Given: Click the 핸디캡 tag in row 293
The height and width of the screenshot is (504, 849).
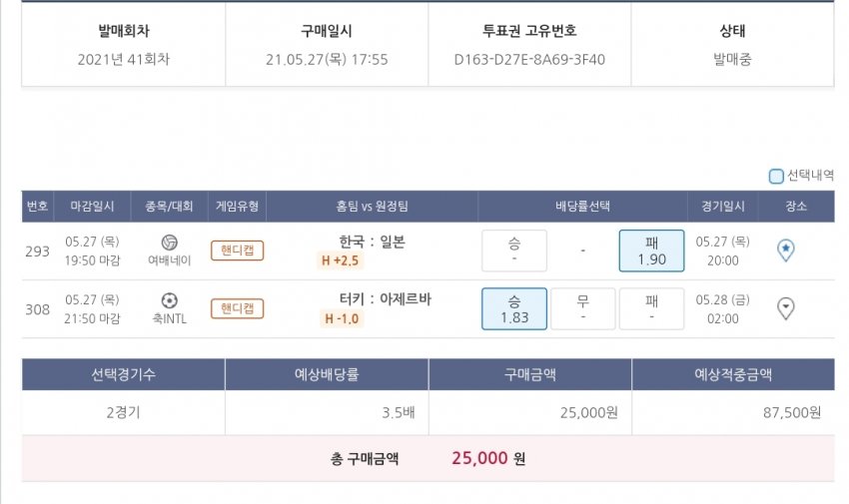Looking at the screenshot, I should tap(237, 251).
